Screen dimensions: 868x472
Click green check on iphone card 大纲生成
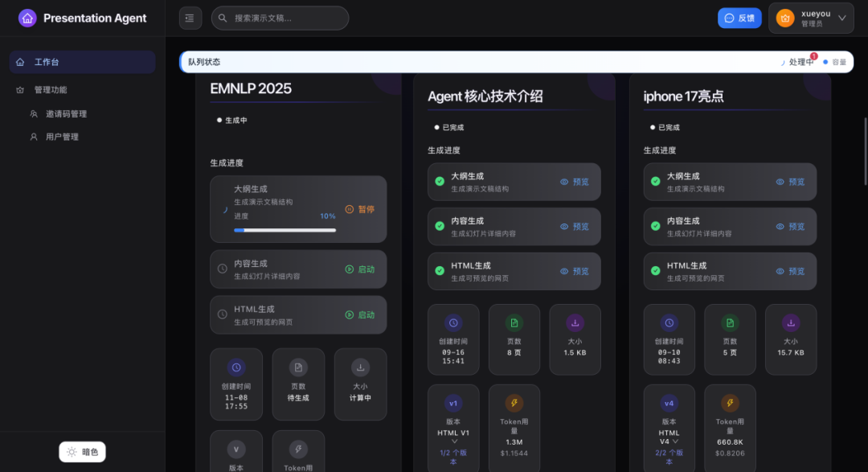tap(656, 181)
